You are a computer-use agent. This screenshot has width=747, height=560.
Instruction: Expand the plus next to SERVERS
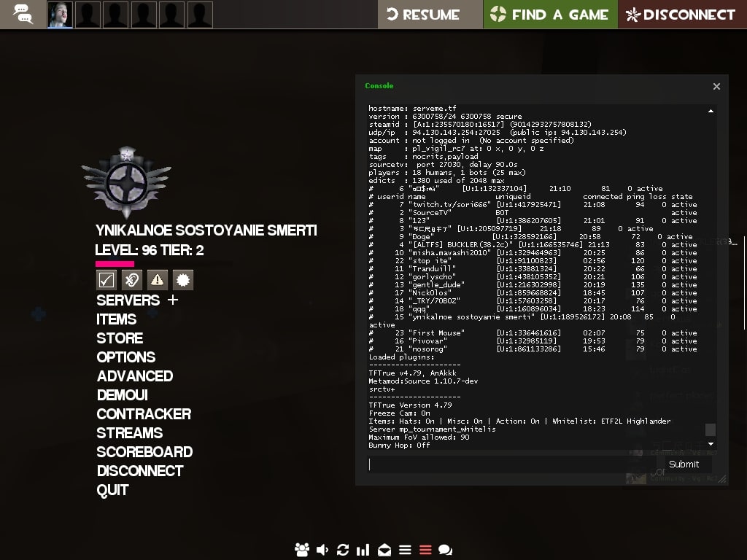tap(173, 300)
